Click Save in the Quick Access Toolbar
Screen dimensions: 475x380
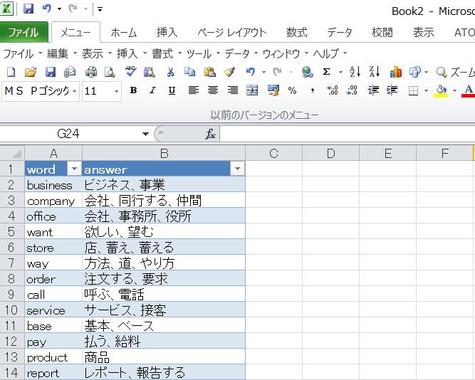click(x=28, y=9)
